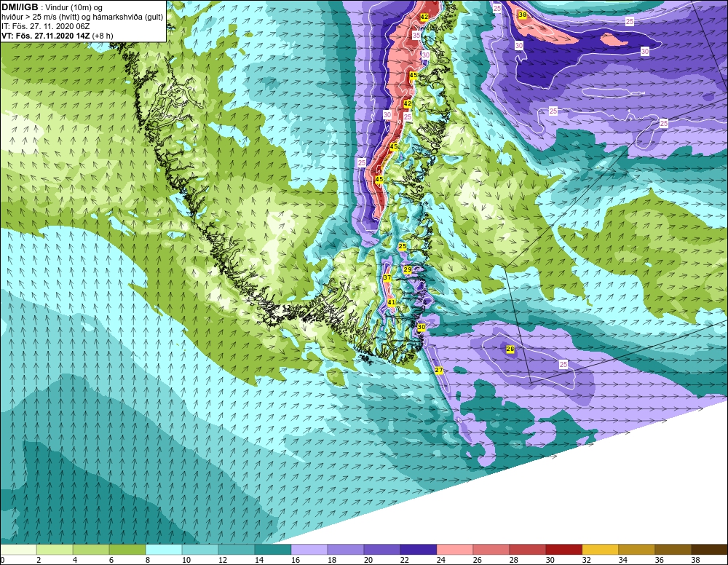Image resolution: width=728 pixels, height=565 pixels.
Task: Click the 'DMI/IGB' title text
Action: point(20,7)
